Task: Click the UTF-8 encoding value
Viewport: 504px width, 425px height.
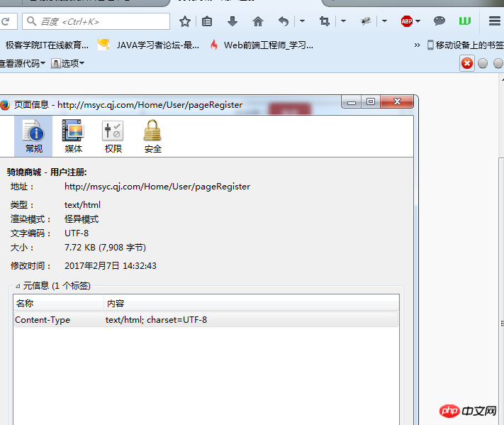Action: 76,233
